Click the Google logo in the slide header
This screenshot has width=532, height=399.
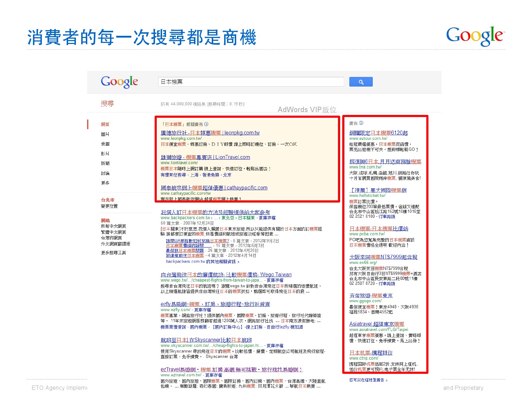pos(475,36)
